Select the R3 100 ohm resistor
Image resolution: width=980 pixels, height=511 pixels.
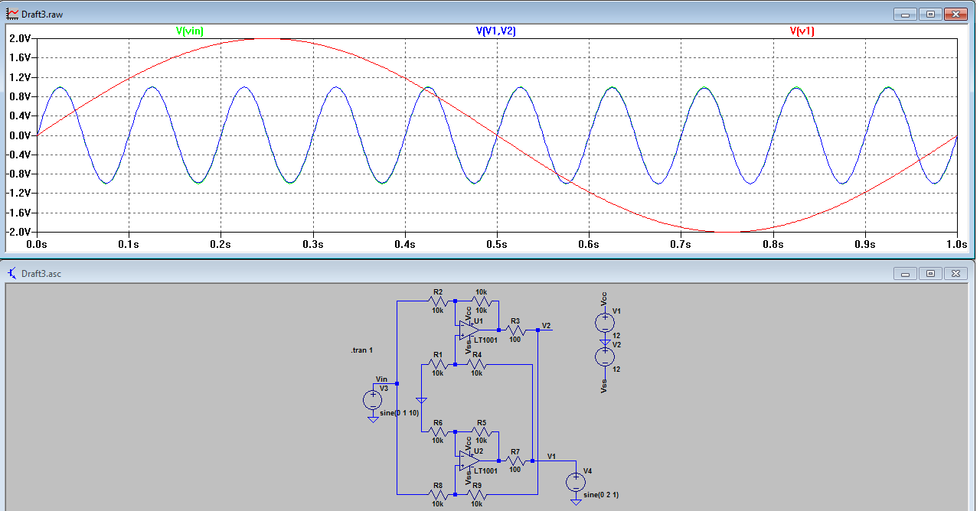point(515,330)
